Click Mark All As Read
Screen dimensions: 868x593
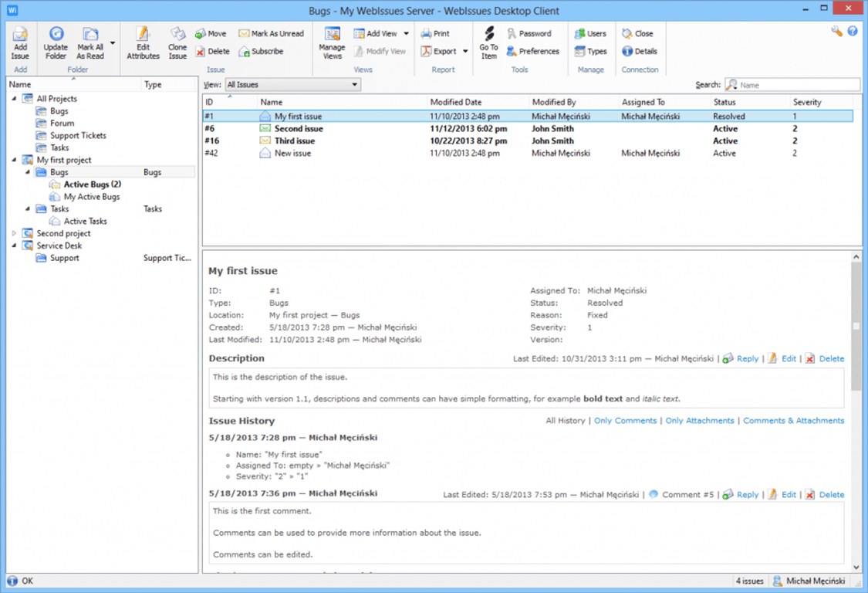point(92,42)
